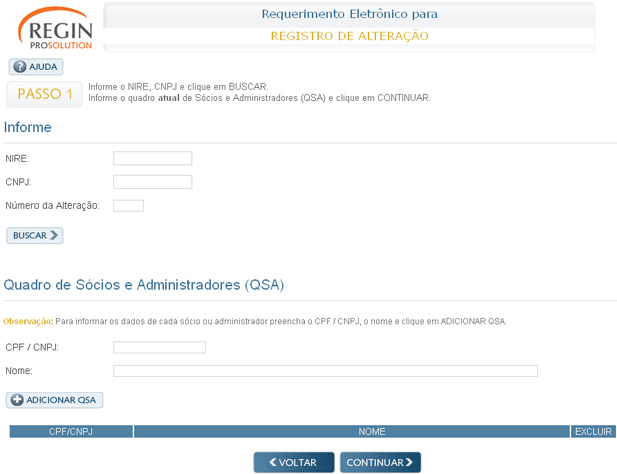Click the NOME table column header

[x=351, y=432]
